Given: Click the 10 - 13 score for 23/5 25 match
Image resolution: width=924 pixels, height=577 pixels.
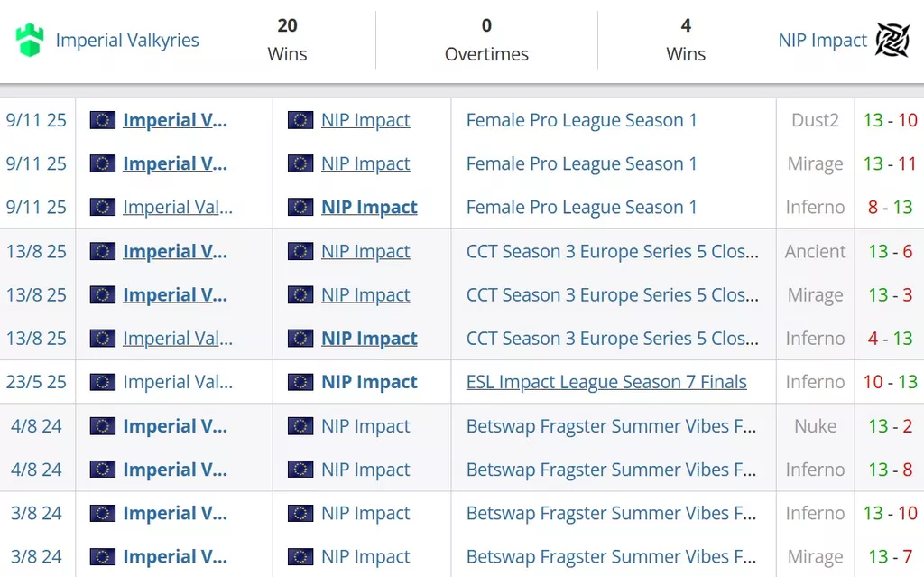Looking at the screenshot, I should tap(890, 382).
